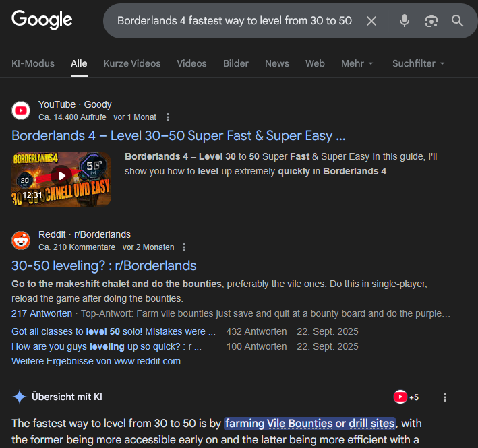Switch to Bilder tab
This screenshot has height=448, width=478.
[236, 63]
